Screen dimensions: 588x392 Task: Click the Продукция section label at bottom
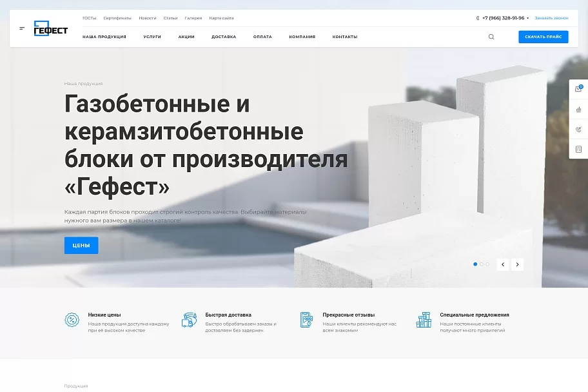pos(75,386)
